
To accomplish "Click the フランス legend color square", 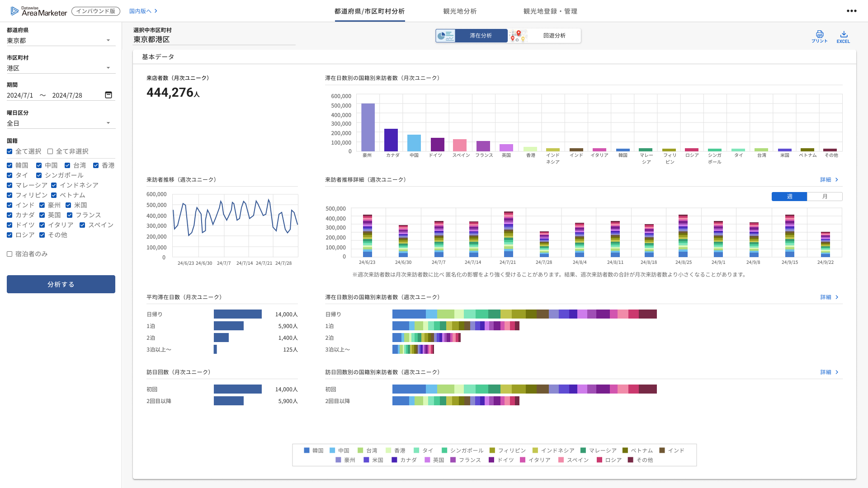I will (x=453, y=460).
